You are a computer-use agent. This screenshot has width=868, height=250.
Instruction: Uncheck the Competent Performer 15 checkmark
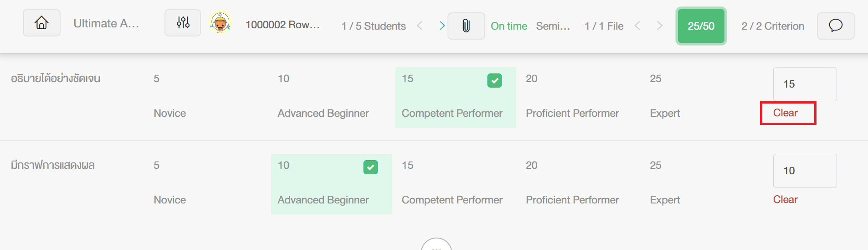point(494,81)
